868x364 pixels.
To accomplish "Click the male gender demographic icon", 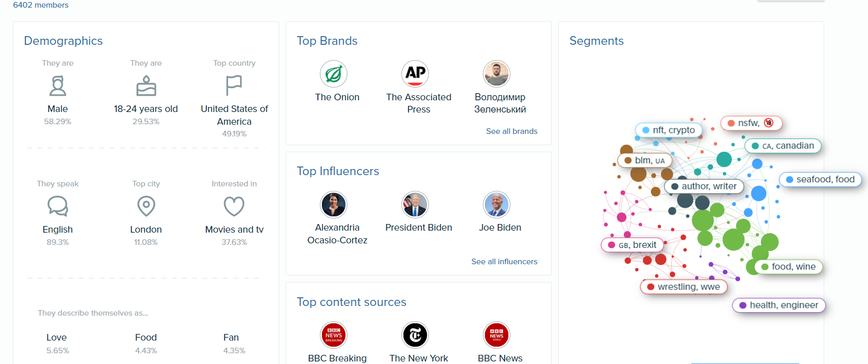I will [58, 86].
